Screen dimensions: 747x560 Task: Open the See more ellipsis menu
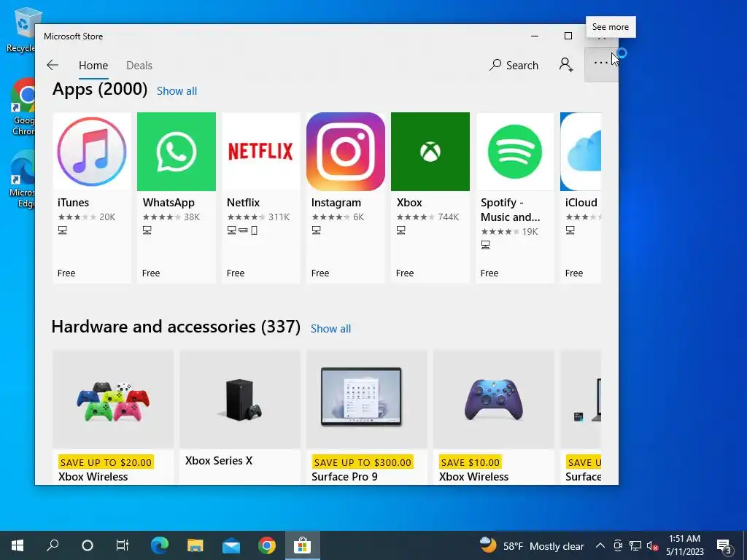[601, 63]
